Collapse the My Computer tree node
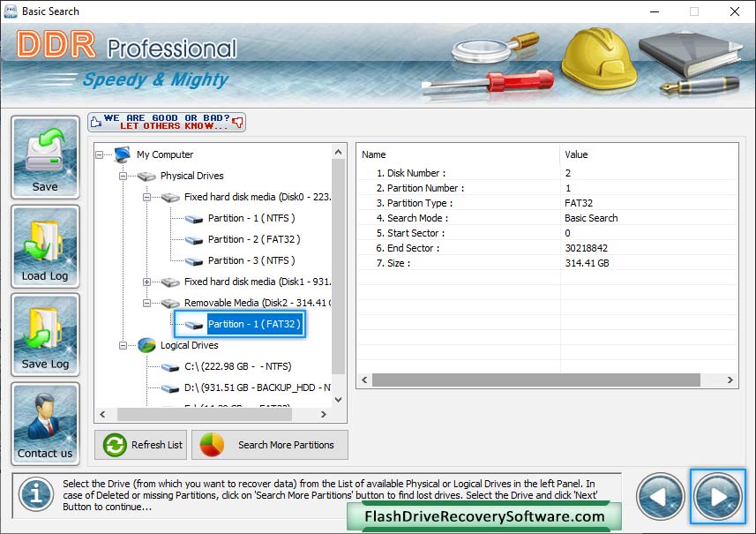 100,154
